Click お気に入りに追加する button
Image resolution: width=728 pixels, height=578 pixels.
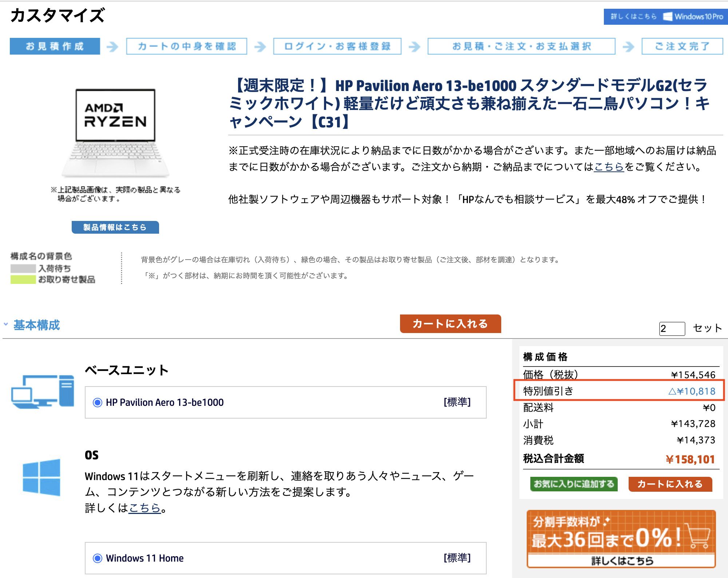pos(574,484)
